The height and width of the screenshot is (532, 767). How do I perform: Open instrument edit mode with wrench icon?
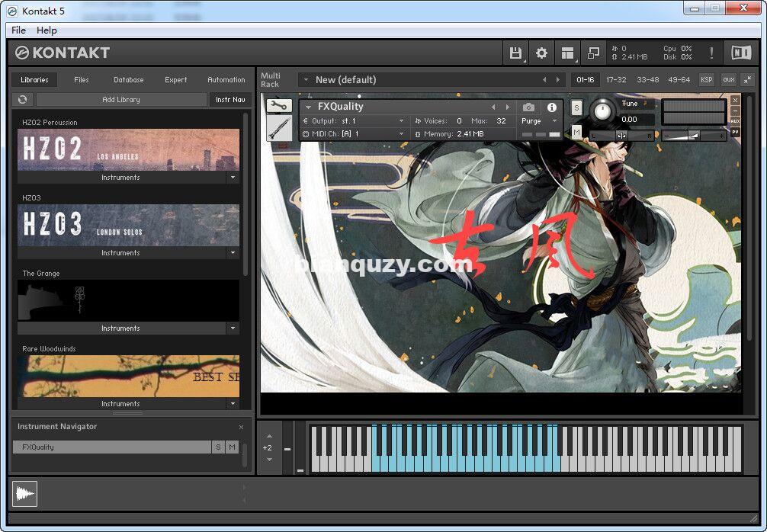(x=279, y=106)
